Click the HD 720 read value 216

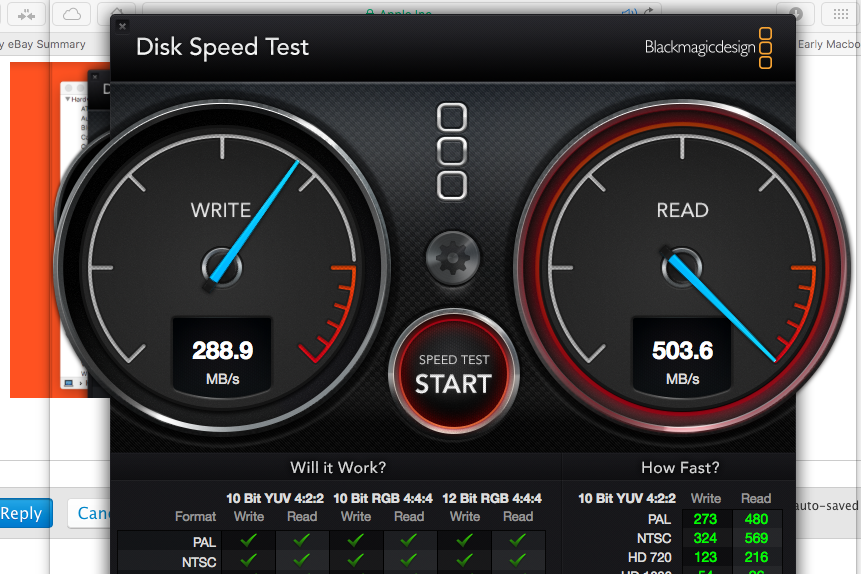click(x=756, y=558)
